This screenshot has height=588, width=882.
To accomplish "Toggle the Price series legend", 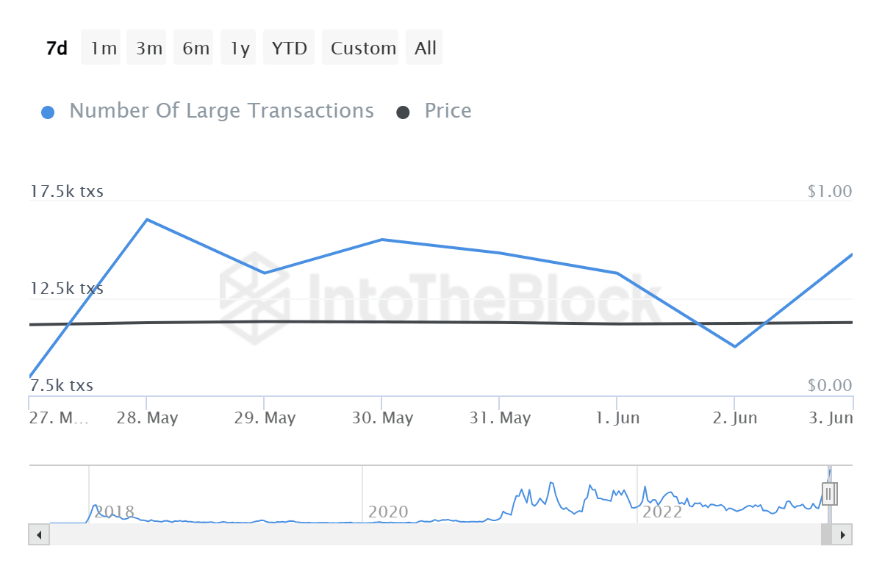I will pos(448,111).
